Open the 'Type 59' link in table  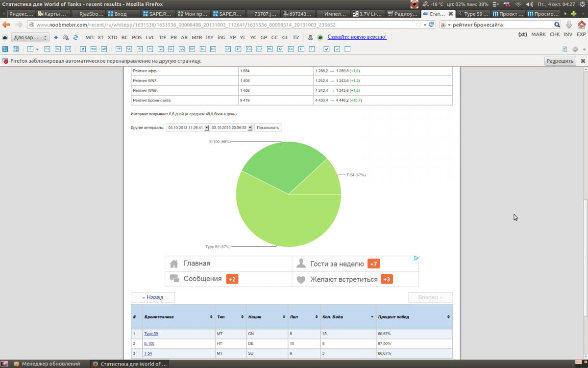(151, 334)
